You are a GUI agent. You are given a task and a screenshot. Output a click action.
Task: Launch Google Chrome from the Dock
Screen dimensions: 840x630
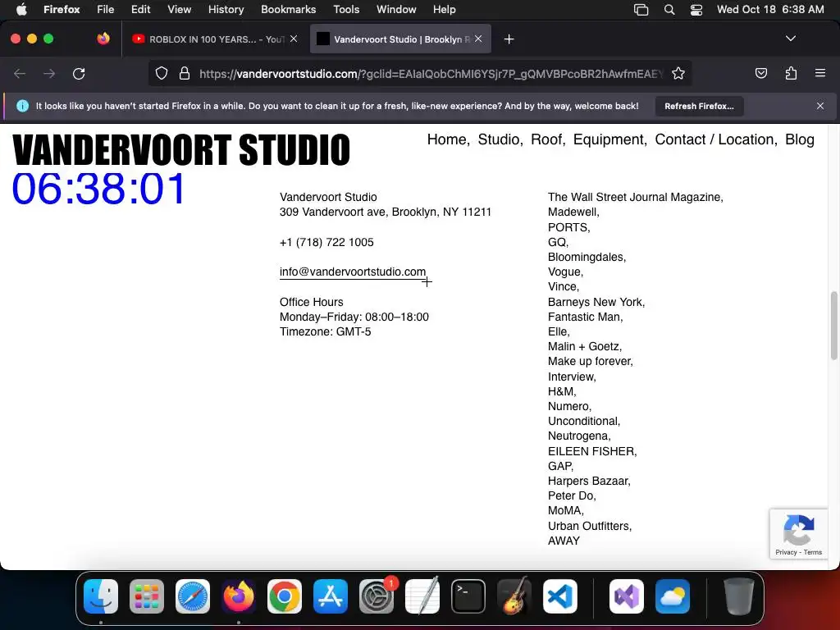(285, 596)
